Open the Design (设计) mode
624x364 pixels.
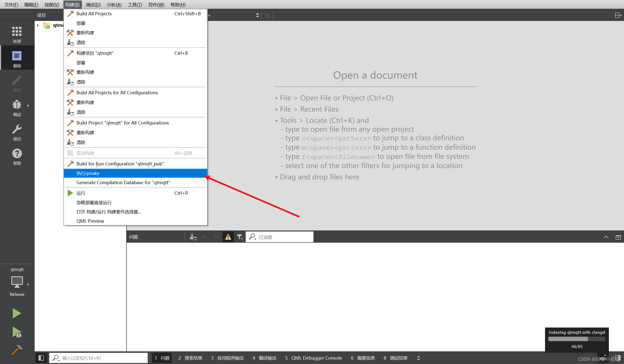coord(17,83)
